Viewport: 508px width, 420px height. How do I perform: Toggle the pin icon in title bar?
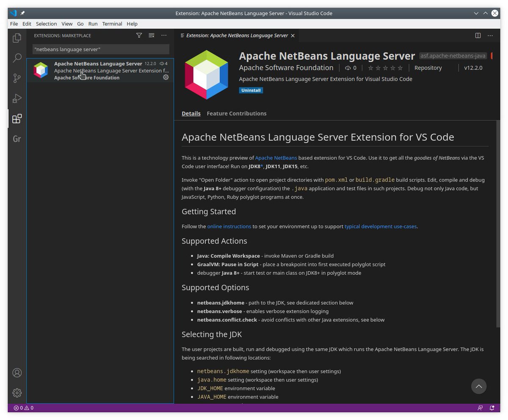(x=23, y=13)
